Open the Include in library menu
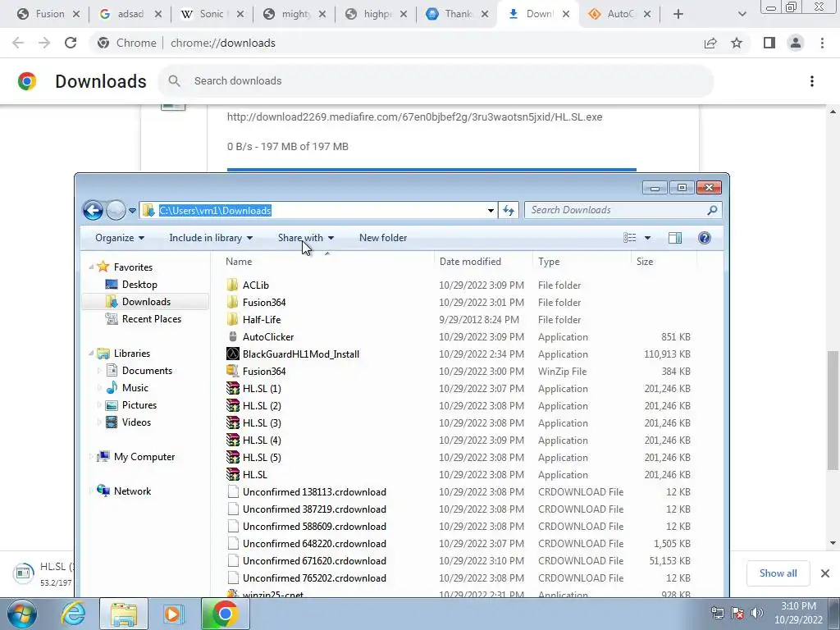The image size is (840, 630). tap(211, 238)
